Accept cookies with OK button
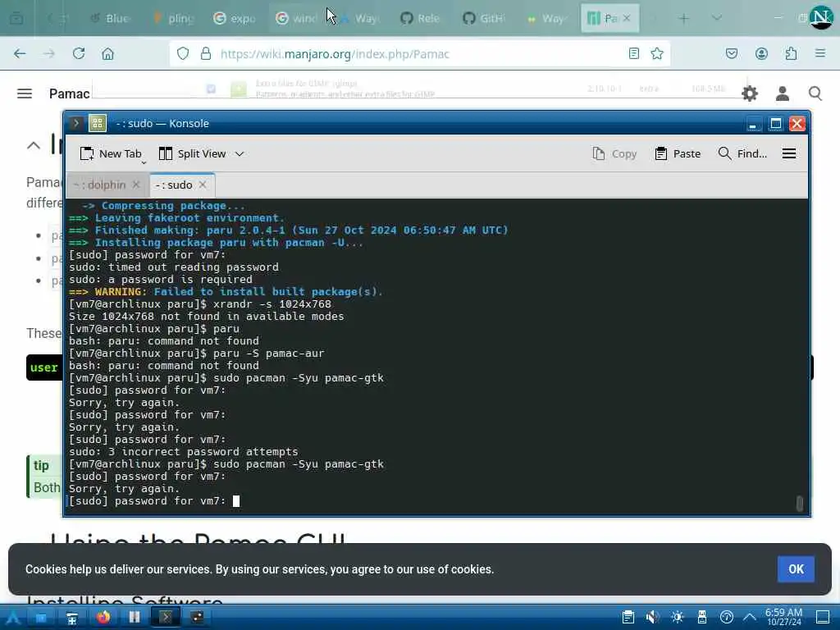 (x=796, y=569)
